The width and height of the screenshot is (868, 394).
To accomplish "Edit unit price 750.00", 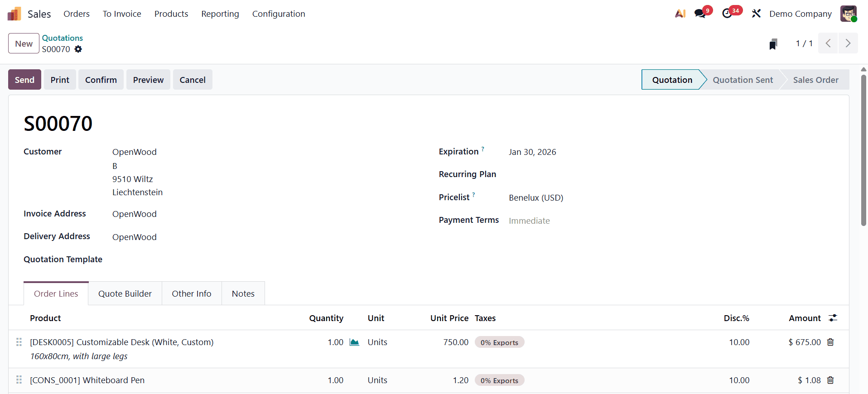I will point(456,342).
